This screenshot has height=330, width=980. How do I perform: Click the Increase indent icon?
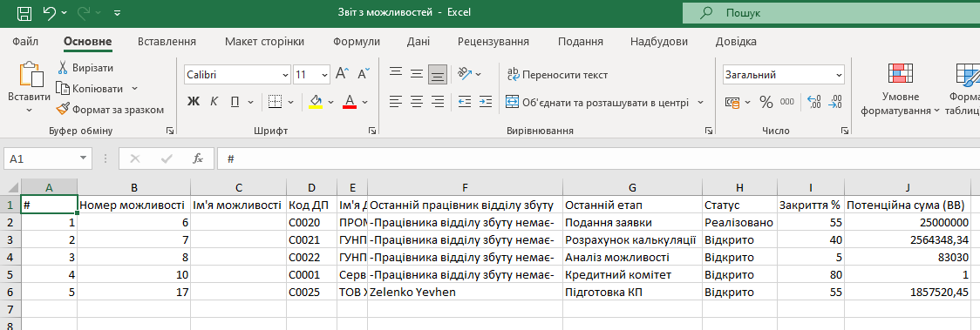point(486,101)
